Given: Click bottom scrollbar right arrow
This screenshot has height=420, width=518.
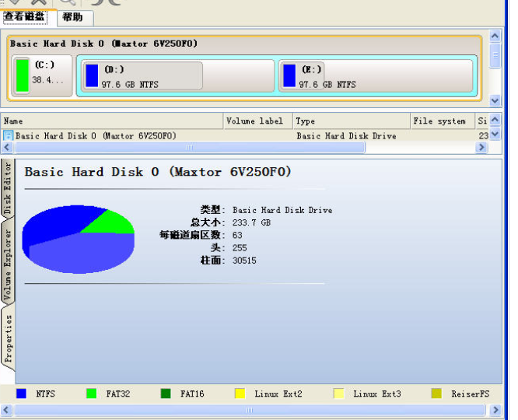Looking at the screenshot, I should click(495, 410).
